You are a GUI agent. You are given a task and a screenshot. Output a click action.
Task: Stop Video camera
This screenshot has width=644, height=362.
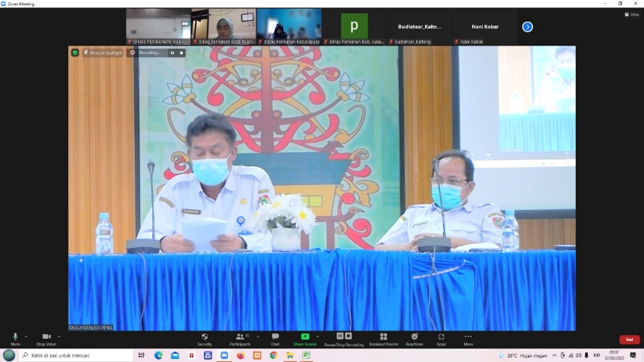point(46,338)
